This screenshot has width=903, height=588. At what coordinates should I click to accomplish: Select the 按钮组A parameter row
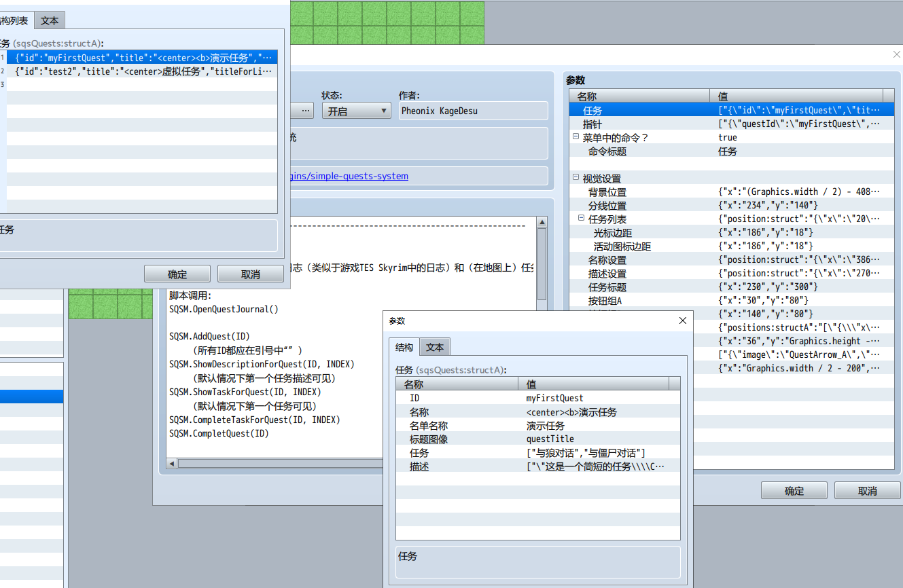click(x=731, y=300)
